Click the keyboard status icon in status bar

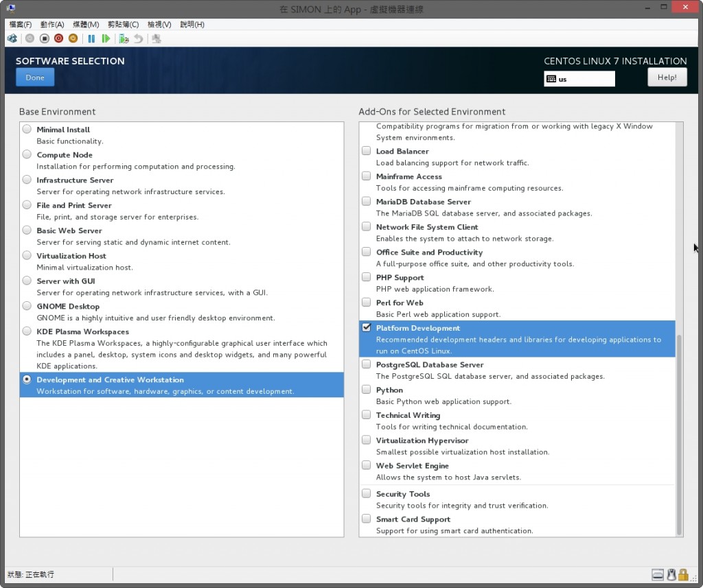(658, 574)
